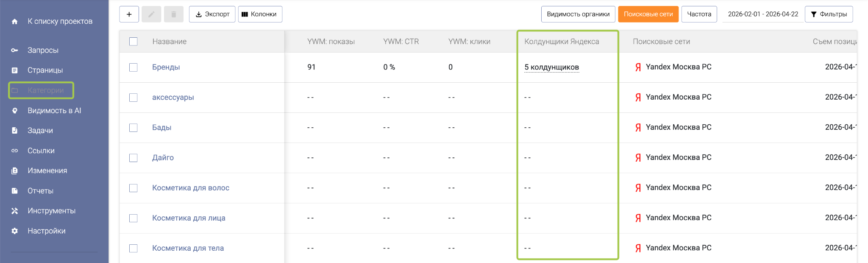Viewport: 868px width, 263px height.
Task: Click the trash delete icon
Action: (x=173, y=14)
